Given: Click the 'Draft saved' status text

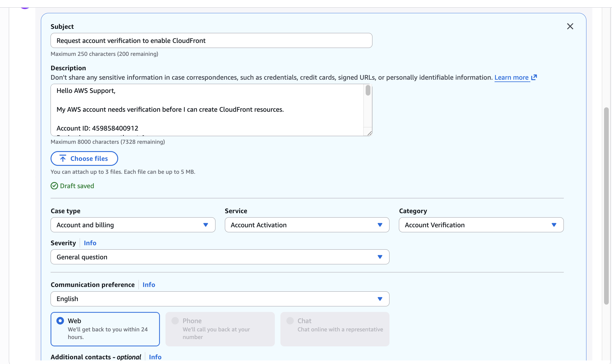Looking at the screenshot, I should 77,186.
